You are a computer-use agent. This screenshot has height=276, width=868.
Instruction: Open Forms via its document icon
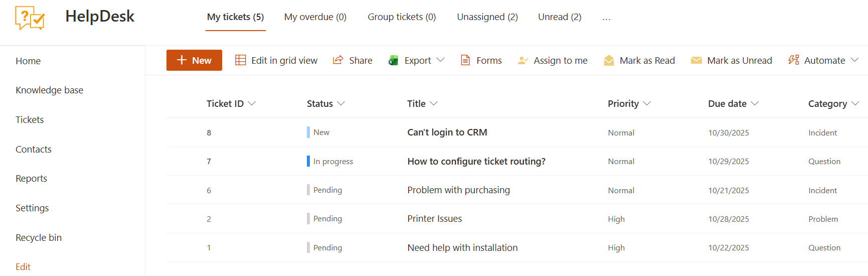click(465, 60)
